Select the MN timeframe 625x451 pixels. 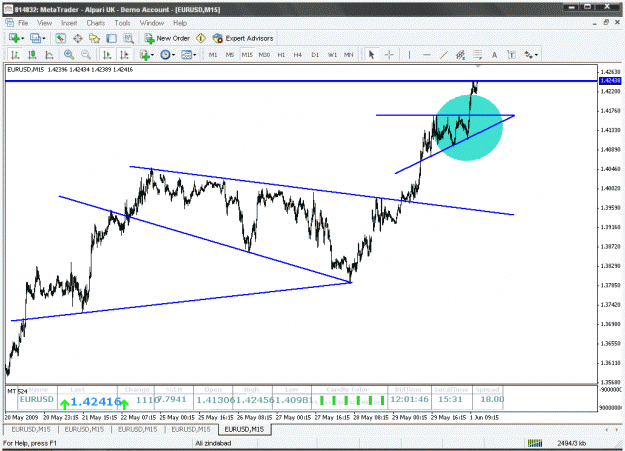point(349,55)
